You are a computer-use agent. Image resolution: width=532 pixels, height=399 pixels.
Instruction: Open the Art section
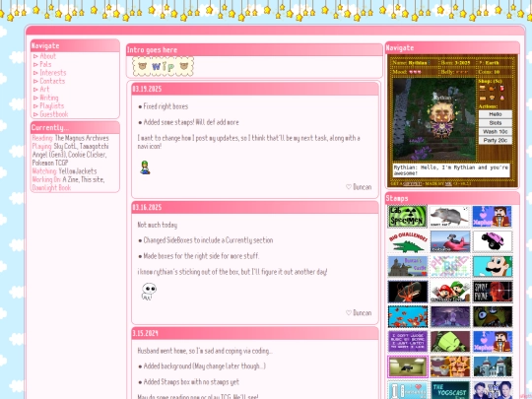click(x=44, y=89)
